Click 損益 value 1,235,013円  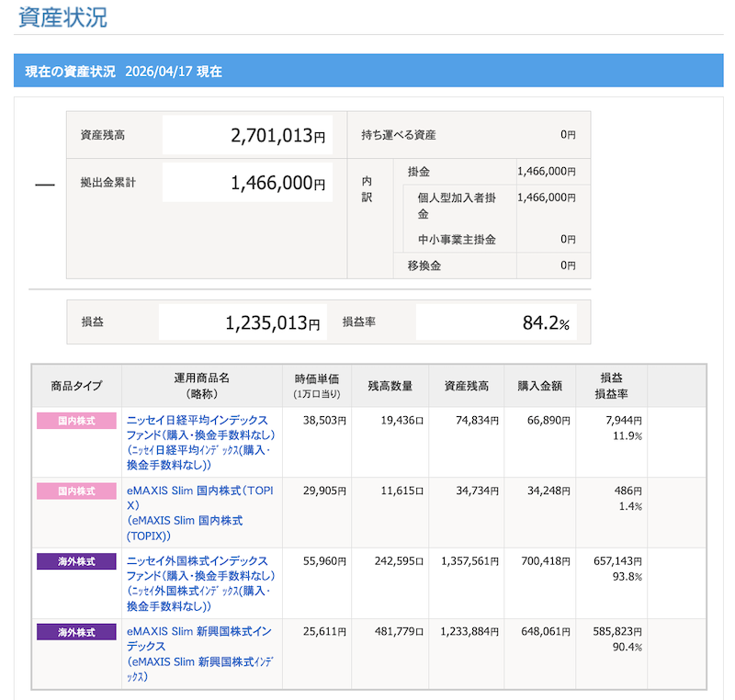[x=272, y=322]
